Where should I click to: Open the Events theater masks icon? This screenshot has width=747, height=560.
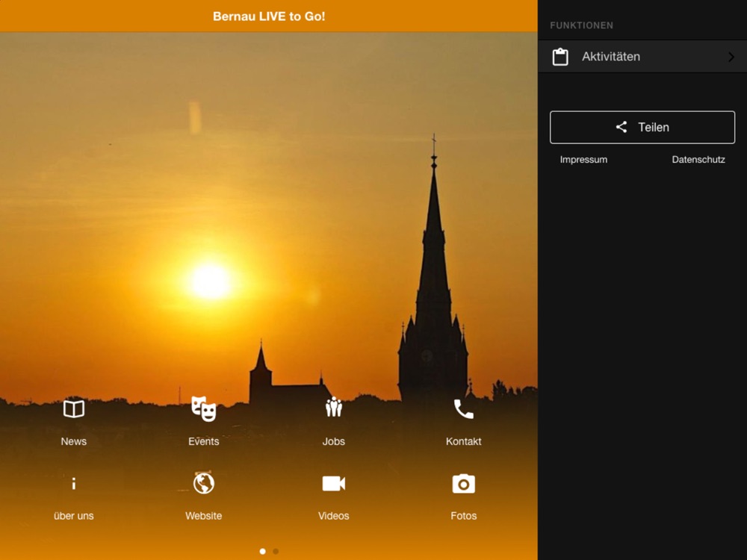203,408
